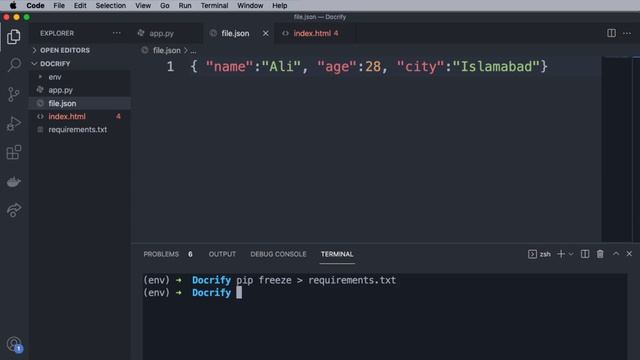Open the Code application menu
Image resolution: width=640 pixels, height=360 pixels.
point(36,6)
